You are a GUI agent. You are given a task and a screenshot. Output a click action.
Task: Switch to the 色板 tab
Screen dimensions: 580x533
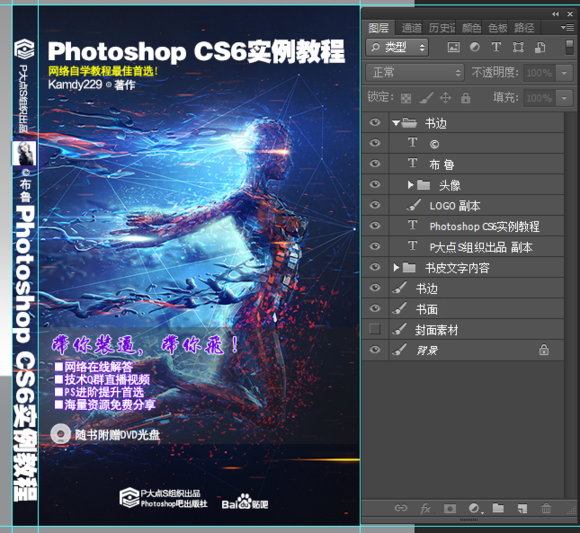(x=498, y=28)
